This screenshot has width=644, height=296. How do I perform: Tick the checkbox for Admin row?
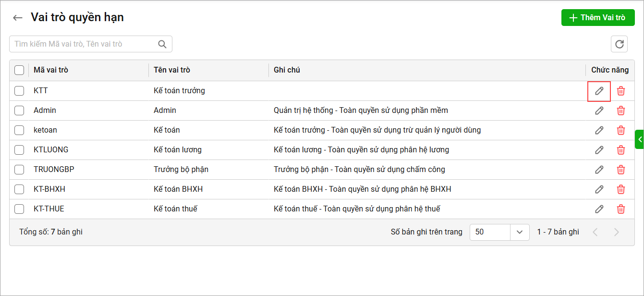coord(19,111)
